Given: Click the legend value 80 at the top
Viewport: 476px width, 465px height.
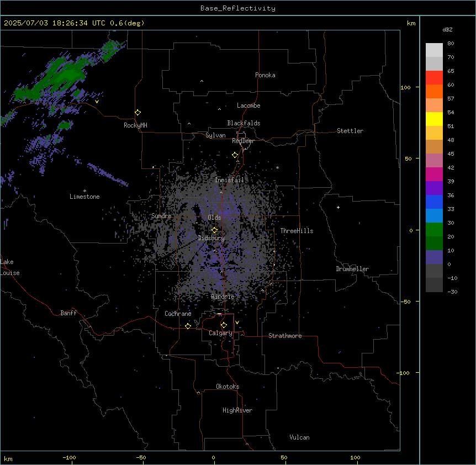Looking at the screenshot, I should point(451,44).
